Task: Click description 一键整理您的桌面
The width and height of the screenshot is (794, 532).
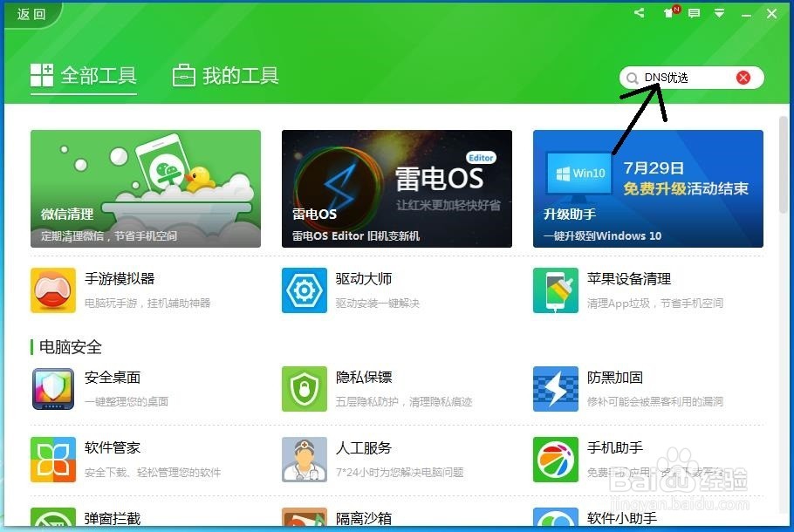Action: pyautogui.click(x=127, y=402)
